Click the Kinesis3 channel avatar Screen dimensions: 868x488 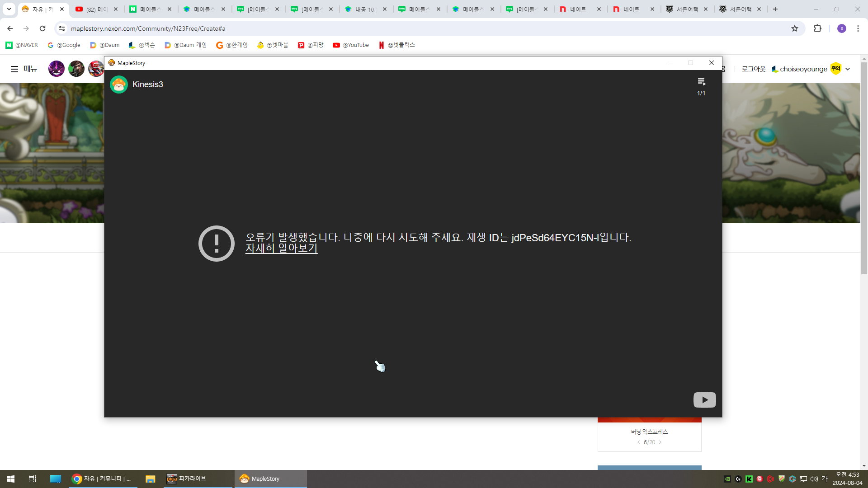coord(119,84)
